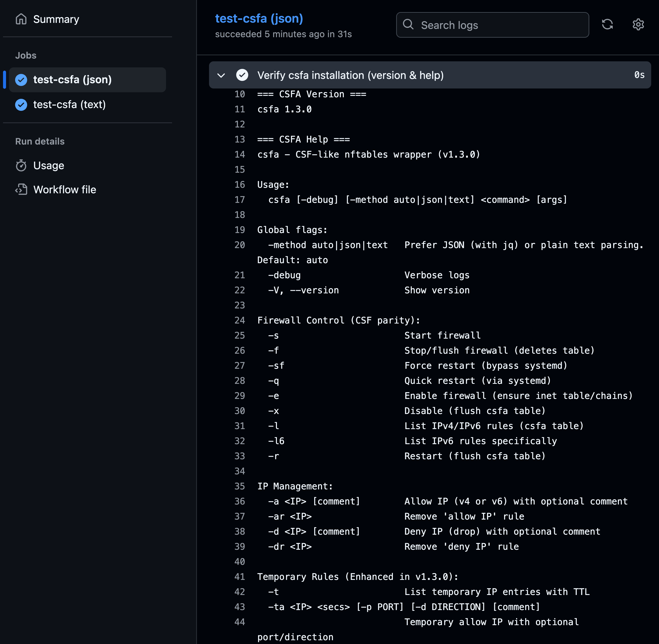Click log line number 24
The height and width of the screenshot is (644, 659).
240,320
